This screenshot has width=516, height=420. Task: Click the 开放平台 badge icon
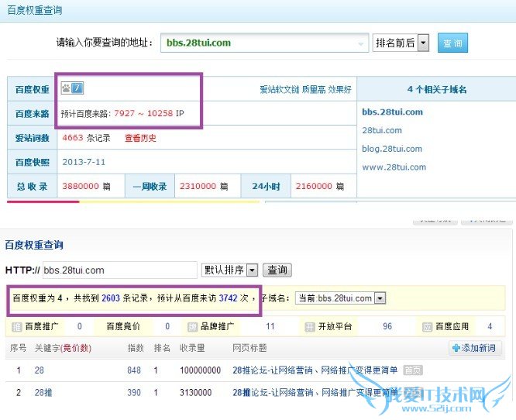click(x=310, y=327)
